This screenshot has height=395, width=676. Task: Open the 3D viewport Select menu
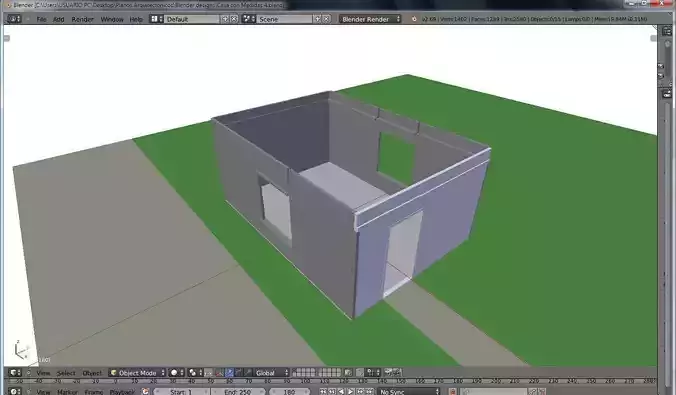(66, 373)
